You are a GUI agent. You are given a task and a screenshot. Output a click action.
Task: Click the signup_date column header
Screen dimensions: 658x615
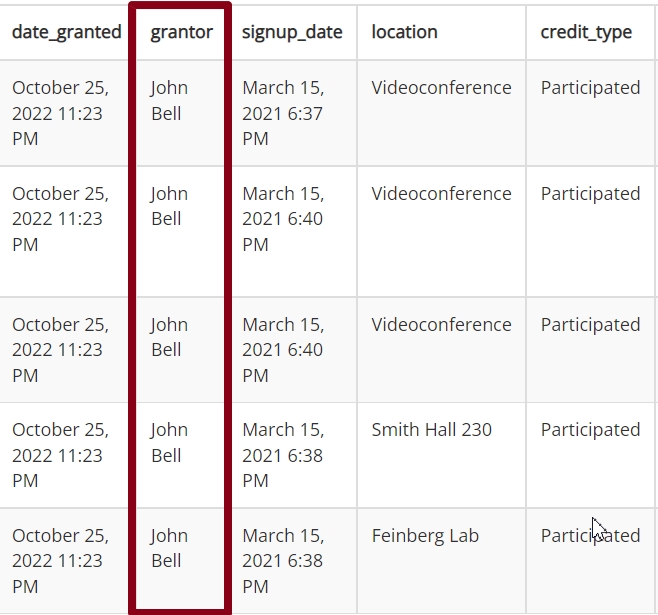pyautogui.click(x=292, y=33)
